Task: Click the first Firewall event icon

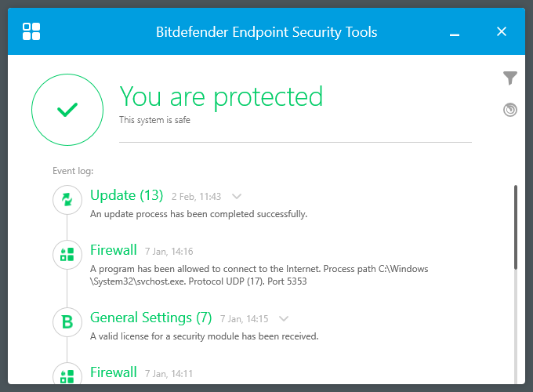Action: pos(67,254)
